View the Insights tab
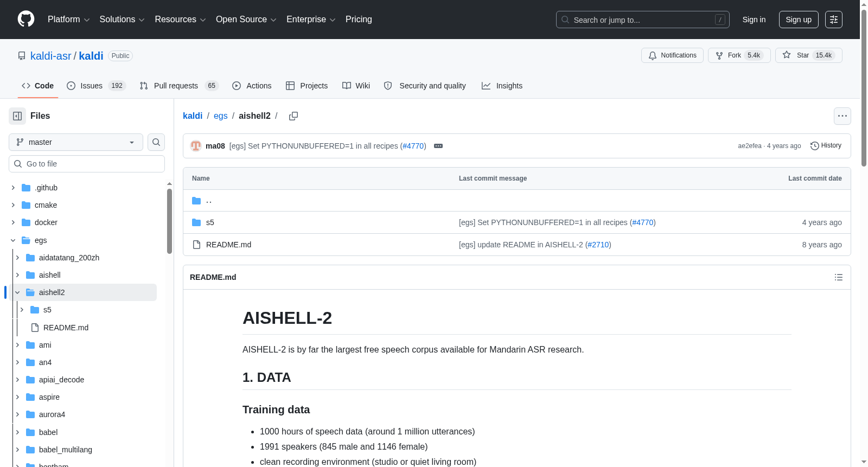The width and height of the screenshot is (868, 467). 502,86
